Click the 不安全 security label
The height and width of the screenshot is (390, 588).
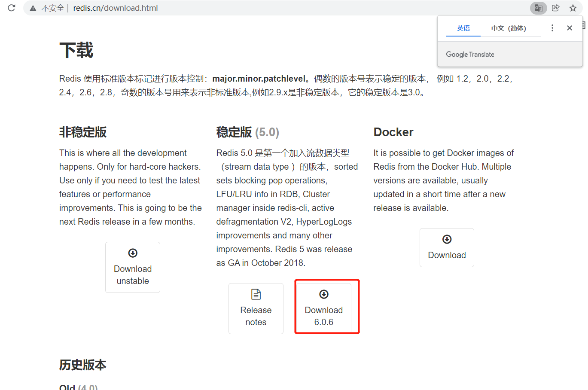(x=52, y=8)
